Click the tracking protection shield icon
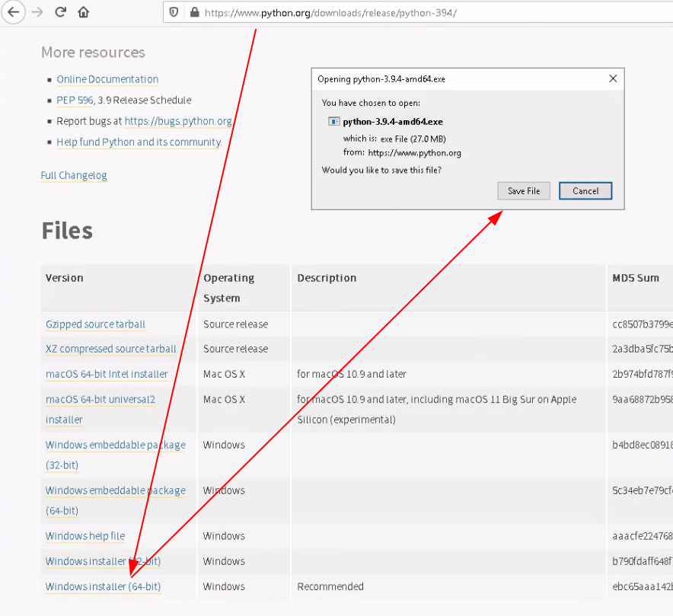The width and height of the screenshot is (673, 616). coord(174,12)
